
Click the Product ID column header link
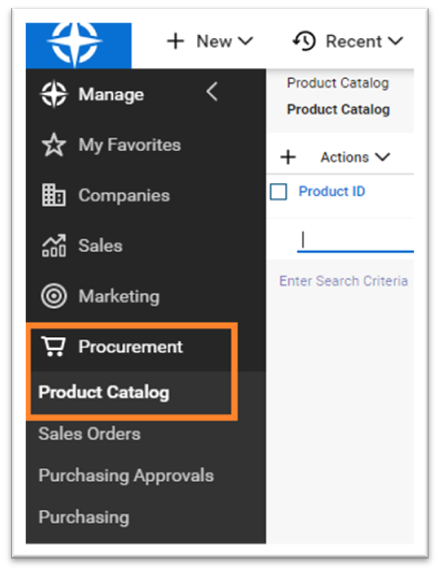click(x=332, y=192)
